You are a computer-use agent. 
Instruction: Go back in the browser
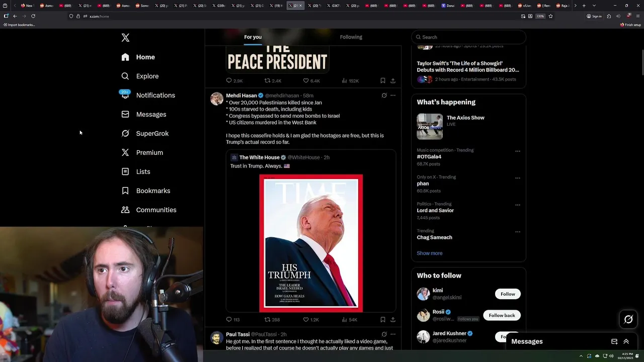[15, 16]
